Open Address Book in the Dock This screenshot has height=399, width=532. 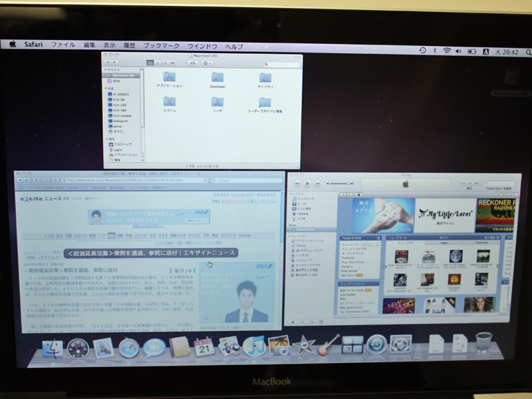pos(179,346)
